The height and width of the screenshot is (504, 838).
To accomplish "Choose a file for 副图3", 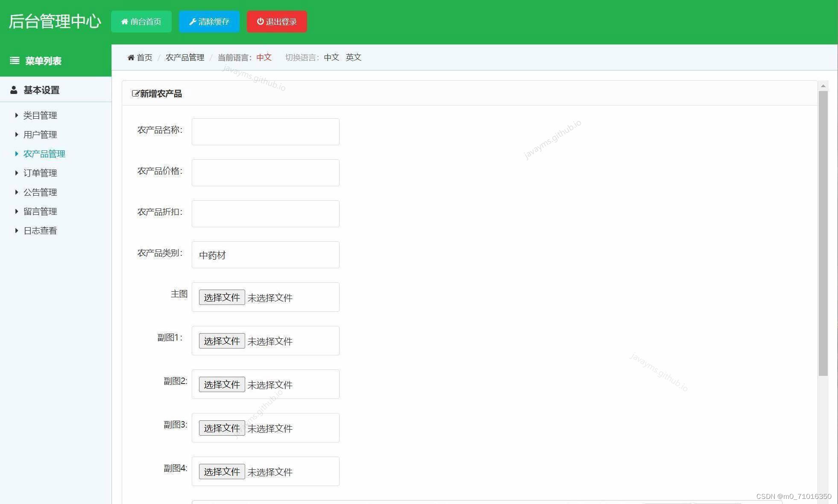I will [222, 428].
